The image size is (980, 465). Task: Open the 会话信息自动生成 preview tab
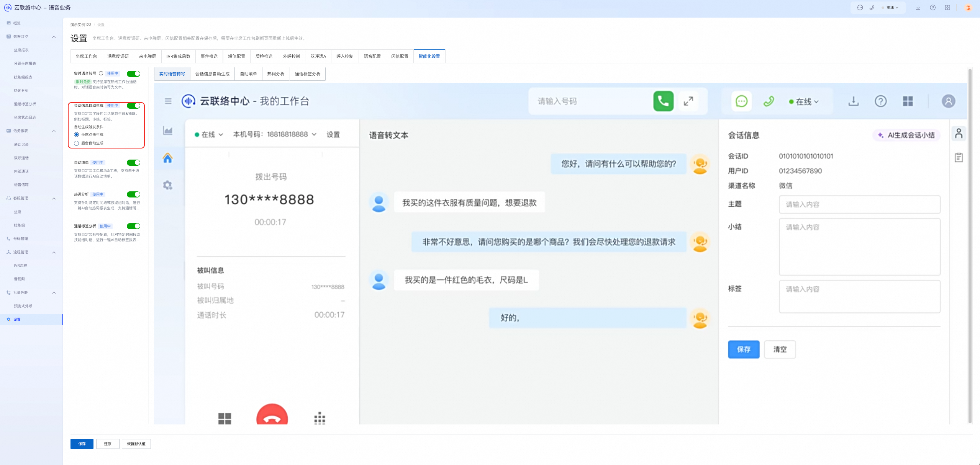[212, 74]
